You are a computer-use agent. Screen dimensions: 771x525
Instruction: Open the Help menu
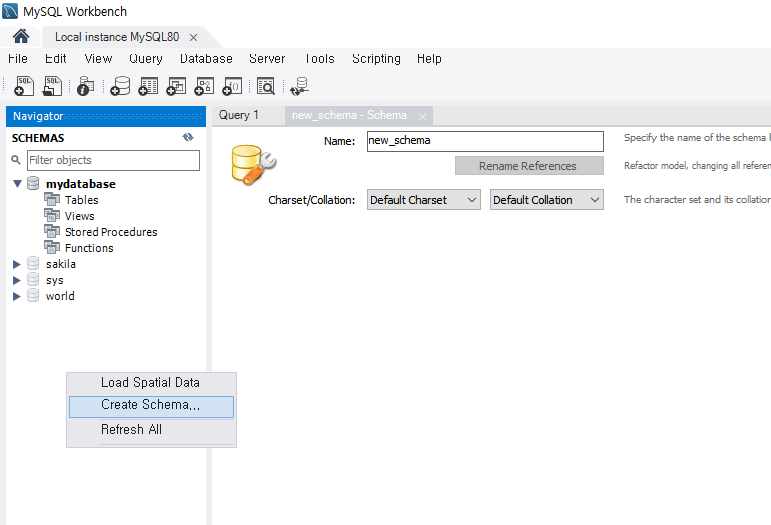(429, 58)
